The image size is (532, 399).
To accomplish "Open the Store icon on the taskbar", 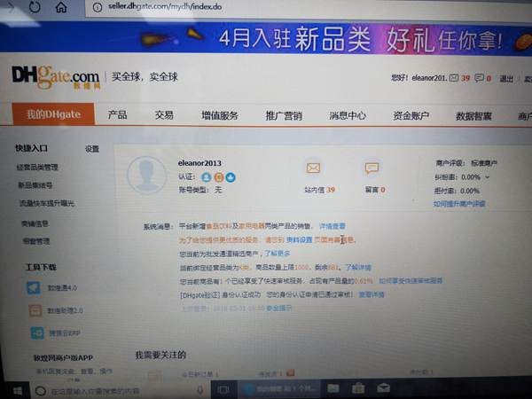I will click(358, 387).
